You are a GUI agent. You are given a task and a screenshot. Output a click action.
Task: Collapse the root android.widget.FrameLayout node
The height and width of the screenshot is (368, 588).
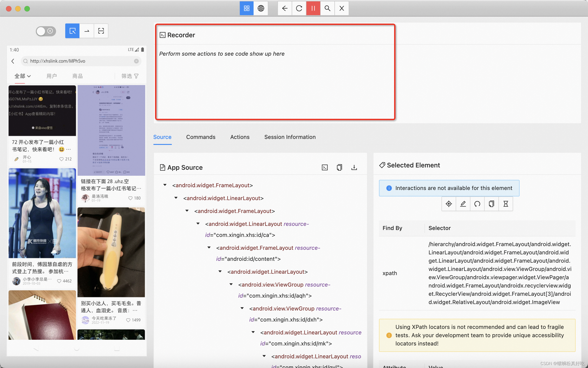pyautogui.click(x=165, y=185)
